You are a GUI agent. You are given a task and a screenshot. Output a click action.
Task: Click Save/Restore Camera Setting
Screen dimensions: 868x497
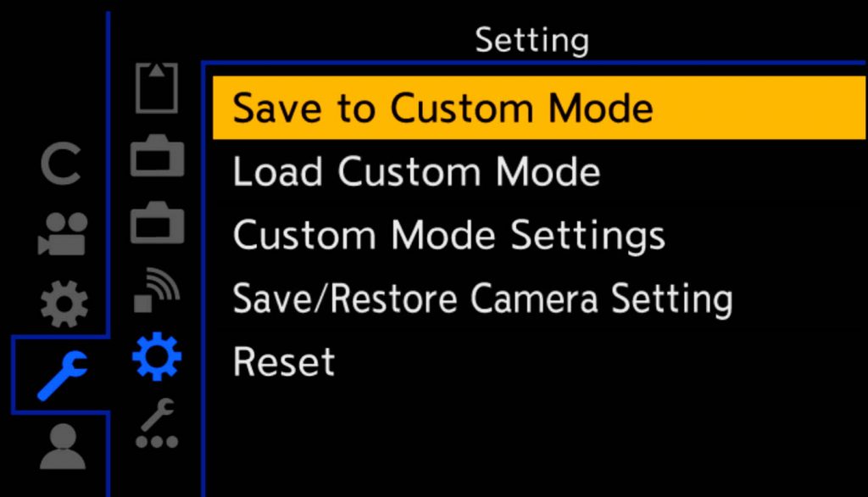[x=482, y=298]
